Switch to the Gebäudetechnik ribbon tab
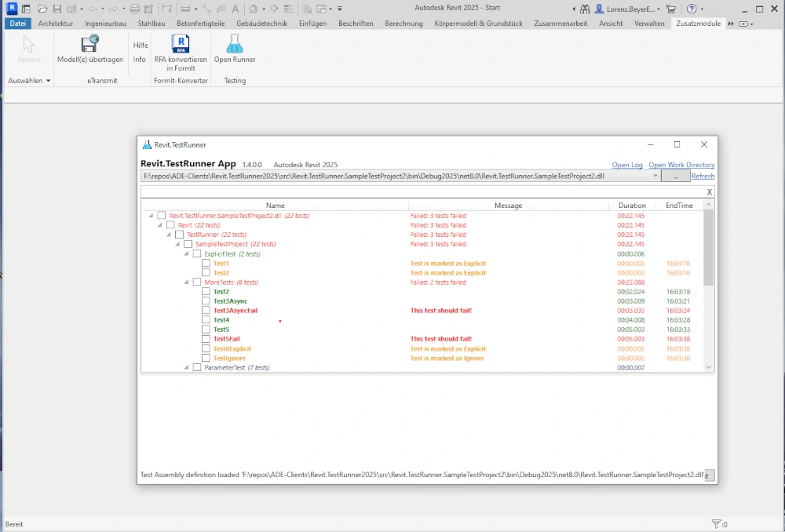Viewport: 785px width, 532px height. [262, 23]
